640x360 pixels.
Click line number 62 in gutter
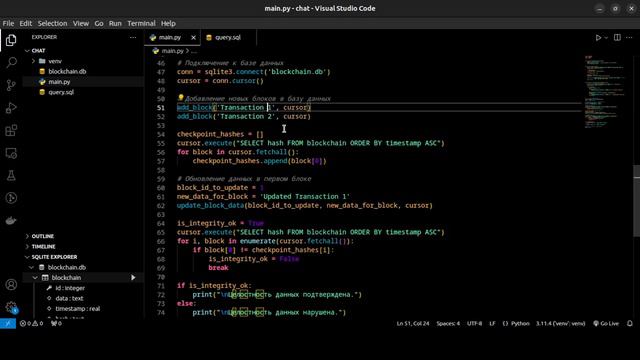tap(160, 205)
